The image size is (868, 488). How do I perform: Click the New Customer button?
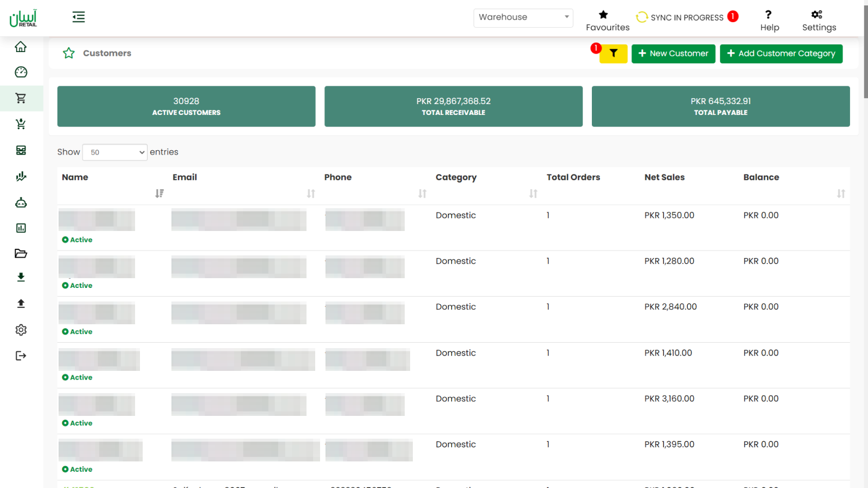click(673, 53)
